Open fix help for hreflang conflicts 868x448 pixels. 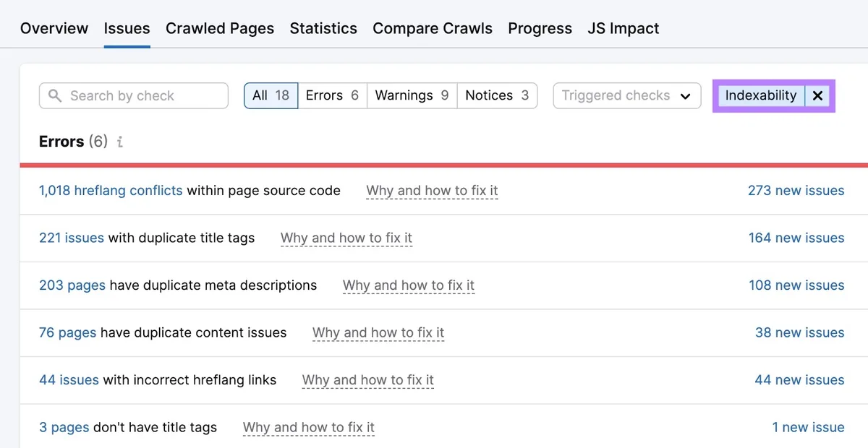point(432,191)
